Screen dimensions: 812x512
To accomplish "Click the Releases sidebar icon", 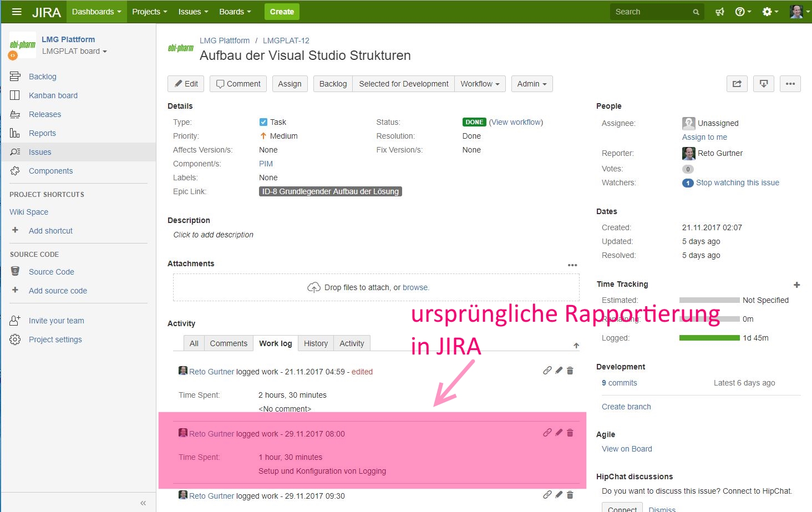I will 15,114.
